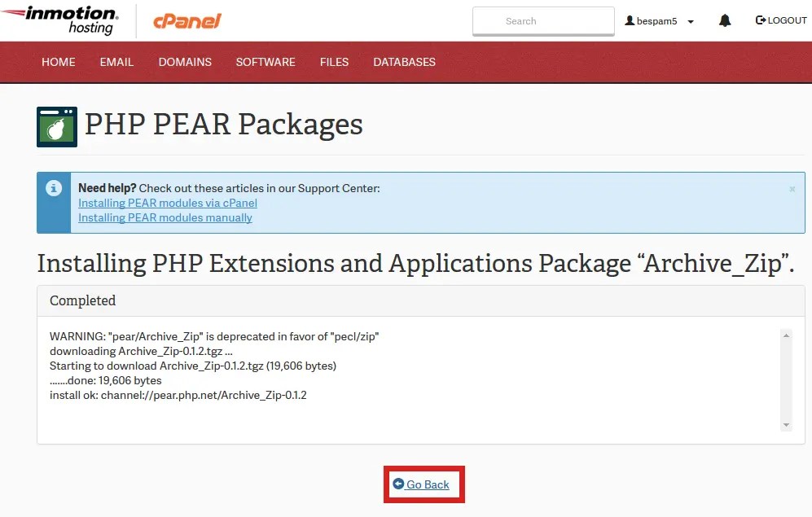
Task: Click the cPanel logo
Action: pyautogui.click(x=186, y=21)
